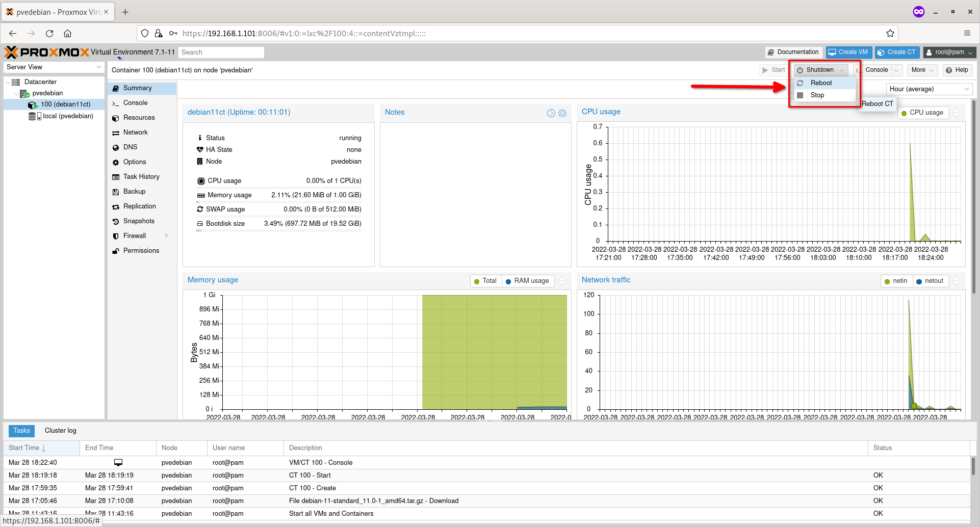Open the Resources section

coord(142,118)
